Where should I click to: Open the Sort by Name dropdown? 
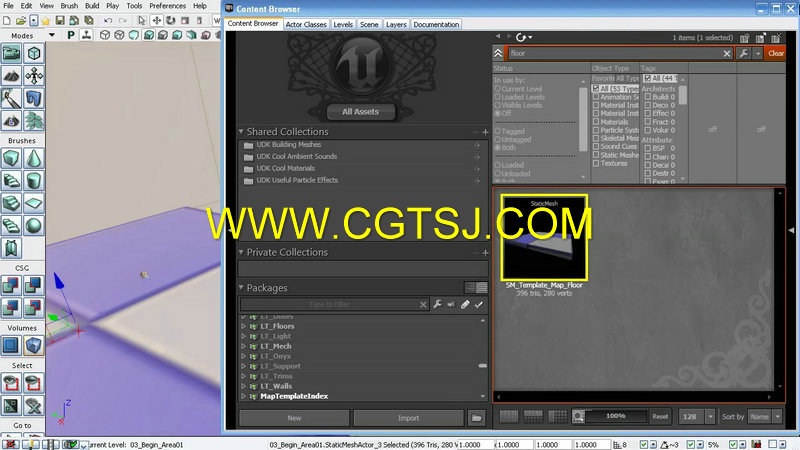coord(778,417)
